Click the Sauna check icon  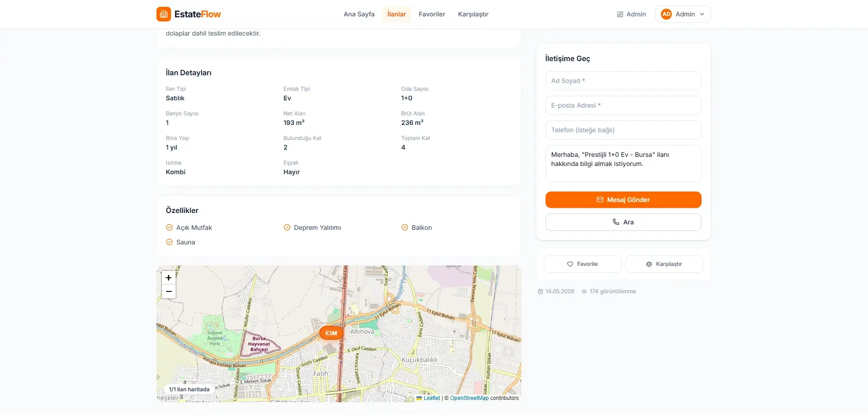point(169,242)
